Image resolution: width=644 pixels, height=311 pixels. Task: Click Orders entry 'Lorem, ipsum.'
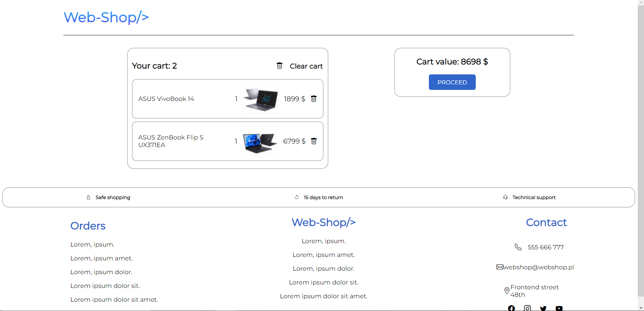(x=92, y=245)
